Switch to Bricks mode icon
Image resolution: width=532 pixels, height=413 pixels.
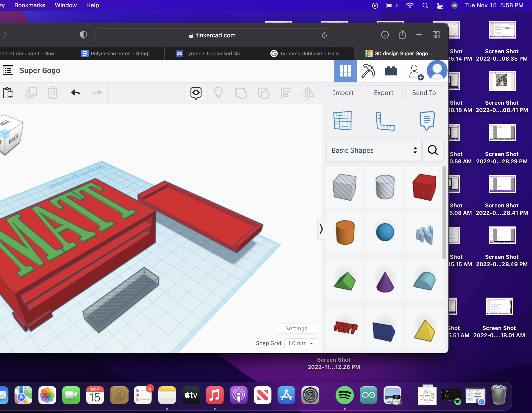[x=391, y=71]
